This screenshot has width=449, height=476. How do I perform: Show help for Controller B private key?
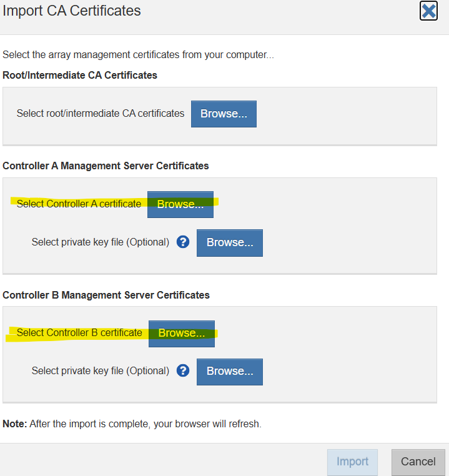[183, 370]
